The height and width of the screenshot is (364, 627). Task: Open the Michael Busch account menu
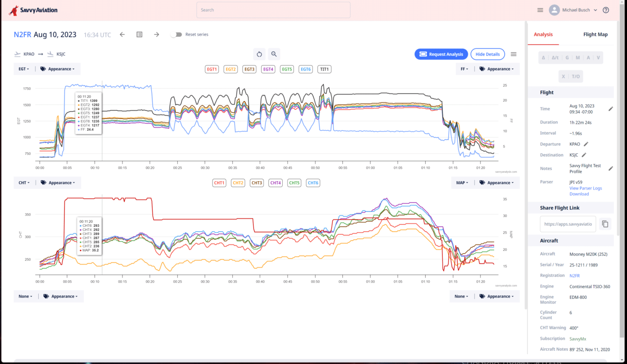click(x=573, y=10)
